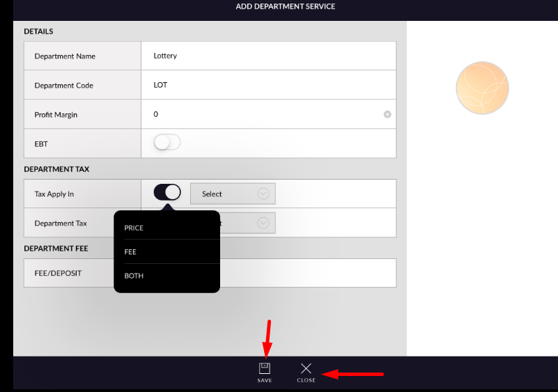The width and height of the screenshot is (558, 392).
Task: Open the Tax Apply In Select dropdown
Action: click(232, 194)
